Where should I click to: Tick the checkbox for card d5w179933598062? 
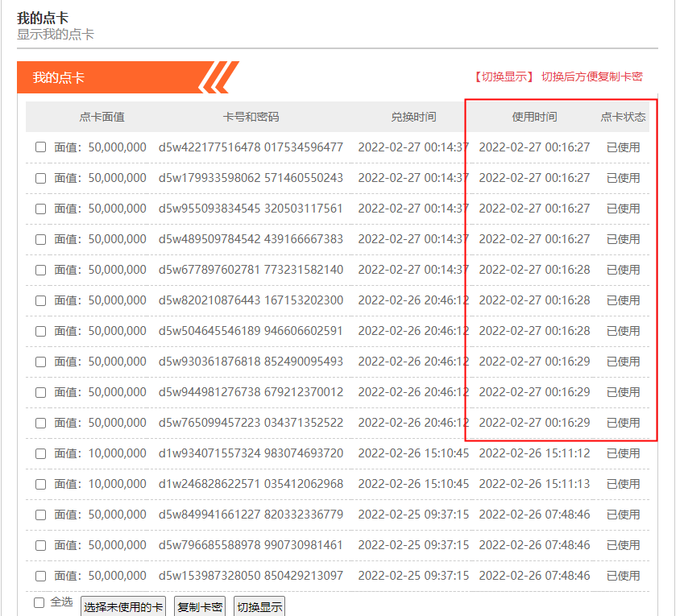pyautogui.click(x=41, y=178)
